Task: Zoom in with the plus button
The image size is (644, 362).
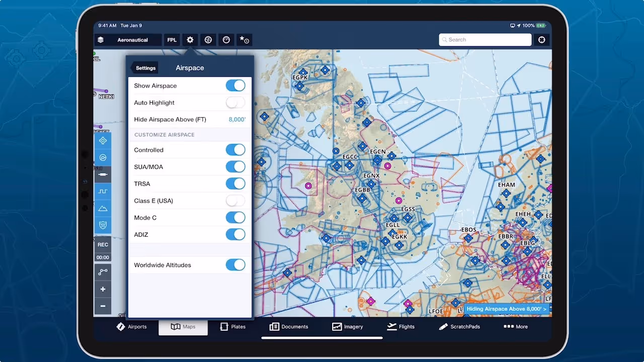Action: (103, 289)
